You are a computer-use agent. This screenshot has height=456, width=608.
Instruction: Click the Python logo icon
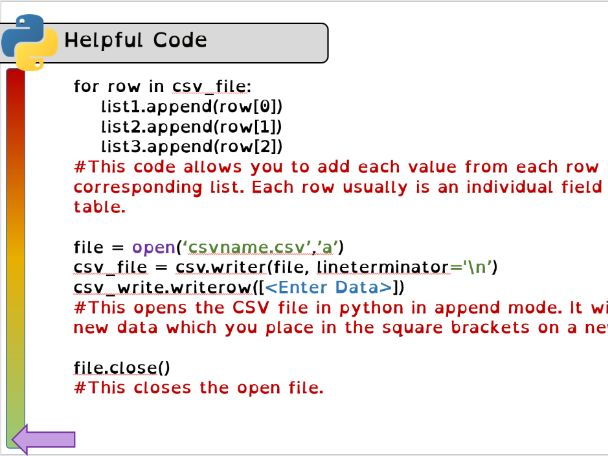(x=29, y=42)
